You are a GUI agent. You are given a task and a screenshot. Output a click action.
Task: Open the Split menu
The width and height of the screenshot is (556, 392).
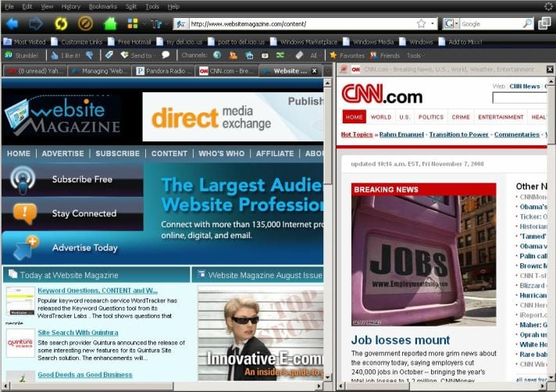coord(130,6)
